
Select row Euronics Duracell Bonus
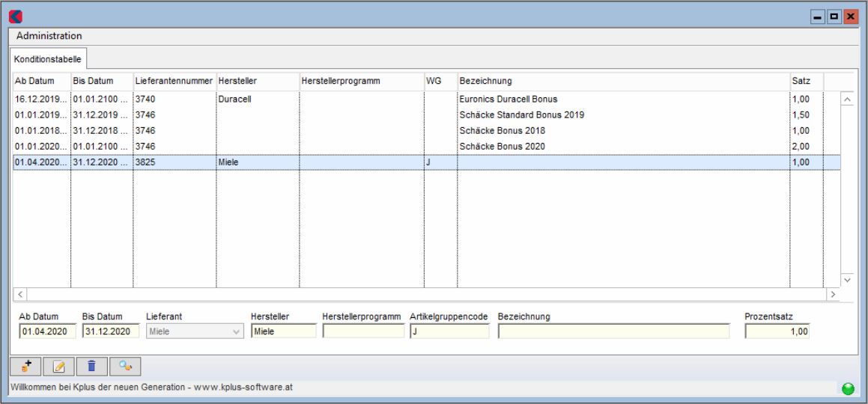pyautogui.click(x=426, y=100)
